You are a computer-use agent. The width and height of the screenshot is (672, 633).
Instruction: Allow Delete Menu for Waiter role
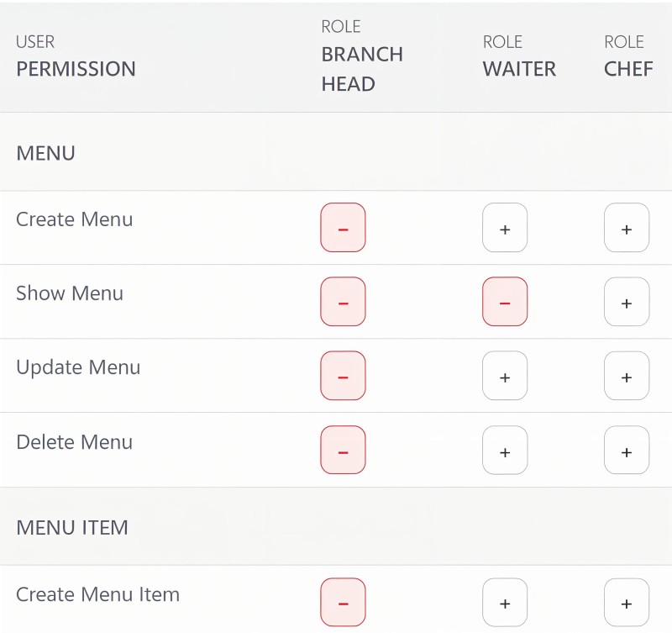click(505, 450)
